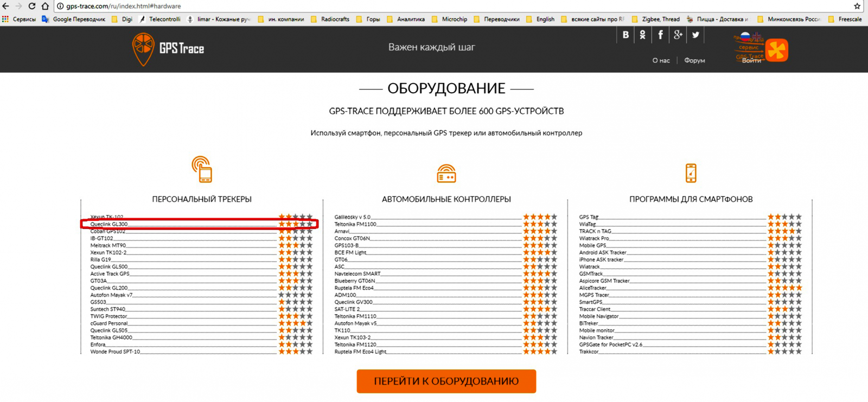Open the Freescale bookmark folder
The height and width of the screenshot is (402, 868).
(x=845, y=19)
